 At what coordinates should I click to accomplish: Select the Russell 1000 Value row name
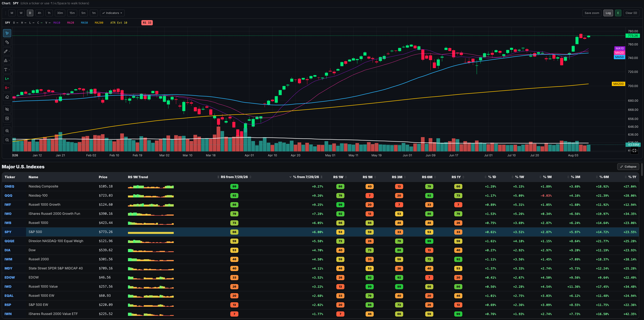43,287
